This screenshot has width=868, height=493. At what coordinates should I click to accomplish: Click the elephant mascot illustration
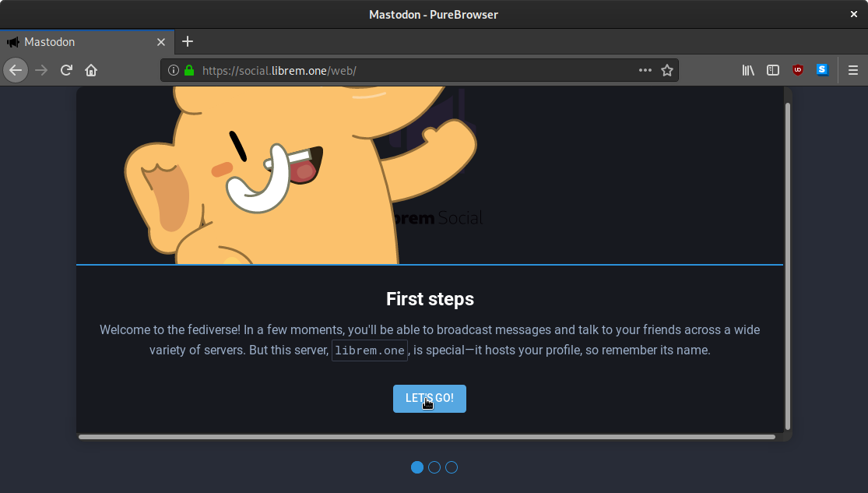[x=299, y=175]
